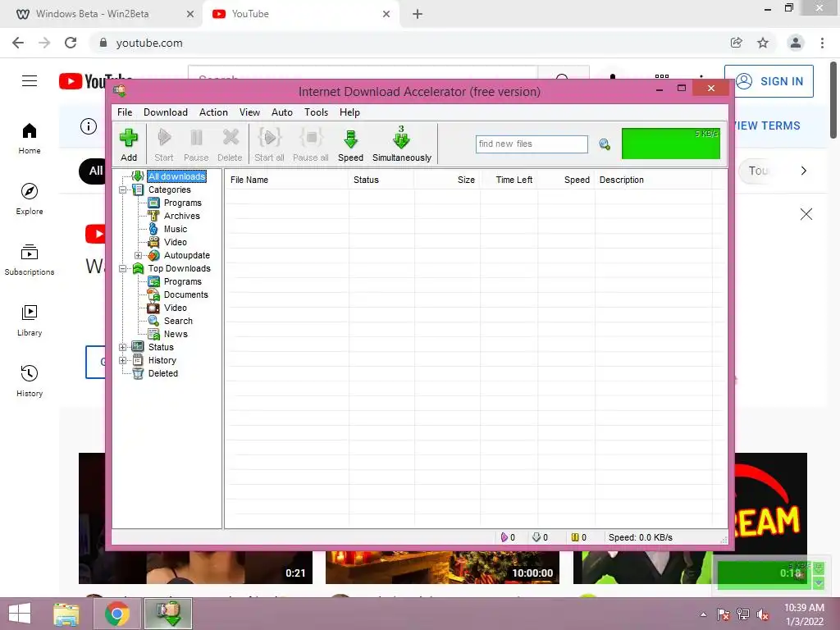Select the History tree node in downloader
The height and width of the screenshot is (630, 840).
coord(162,360)
